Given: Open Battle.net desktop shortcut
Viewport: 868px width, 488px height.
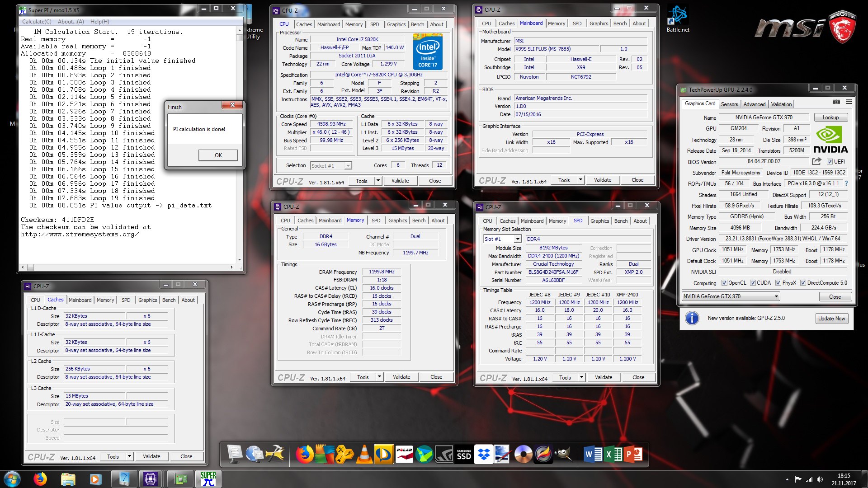Looking at the screenshot, I should [678, 19].
